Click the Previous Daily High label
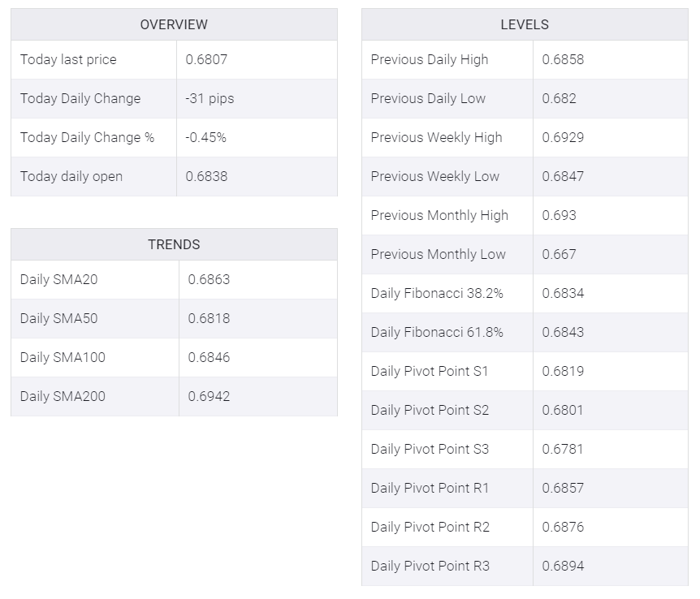 click(x=430, y=59)
